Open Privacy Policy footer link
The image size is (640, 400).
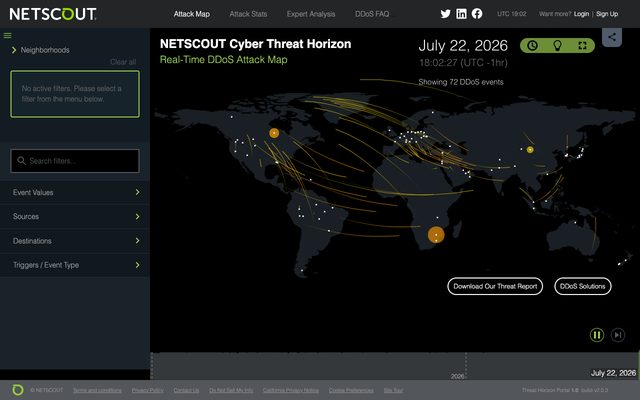pyautogui.click(x=148, y=390)
